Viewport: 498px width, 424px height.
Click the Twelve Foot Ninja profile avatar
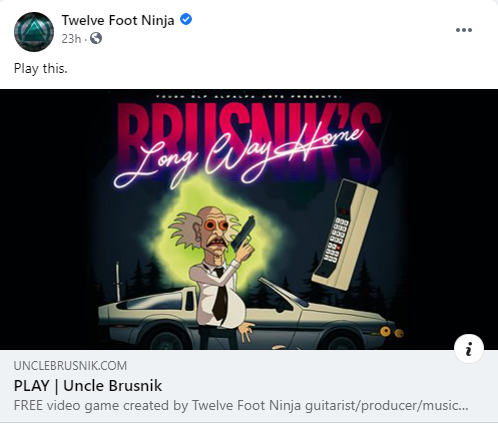(34, 32)
